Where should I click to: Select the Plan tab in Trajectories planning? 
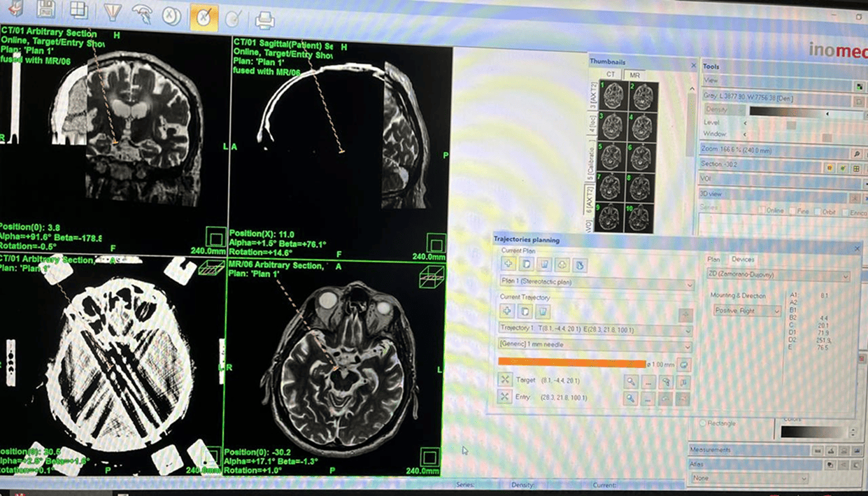tap(713, 260)
